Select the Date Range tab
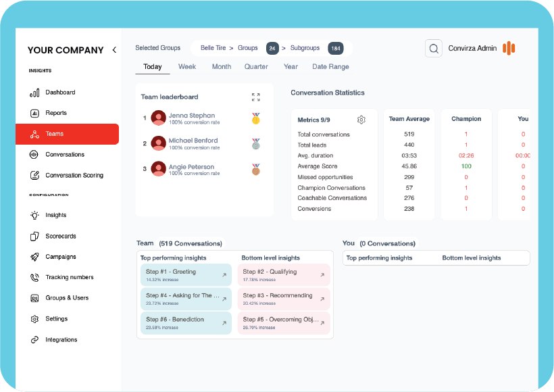The image size is (554, 392). [x=330, y=67]
